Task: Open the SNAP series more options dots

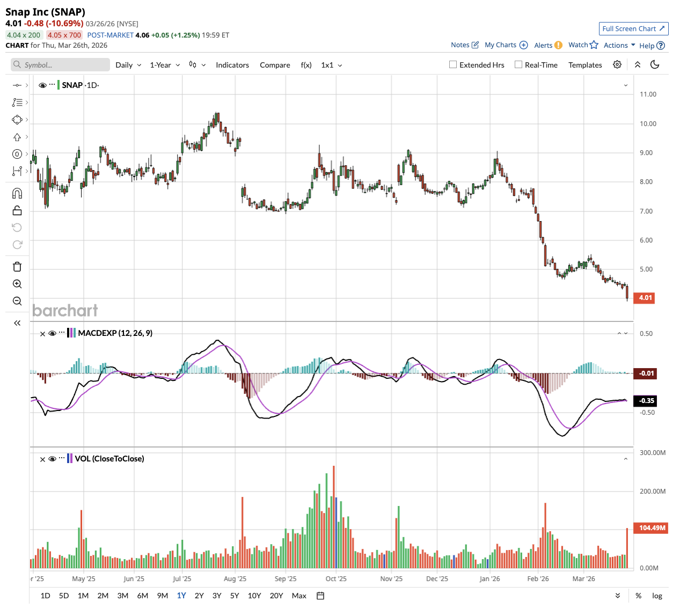Action: pos(52,85)
